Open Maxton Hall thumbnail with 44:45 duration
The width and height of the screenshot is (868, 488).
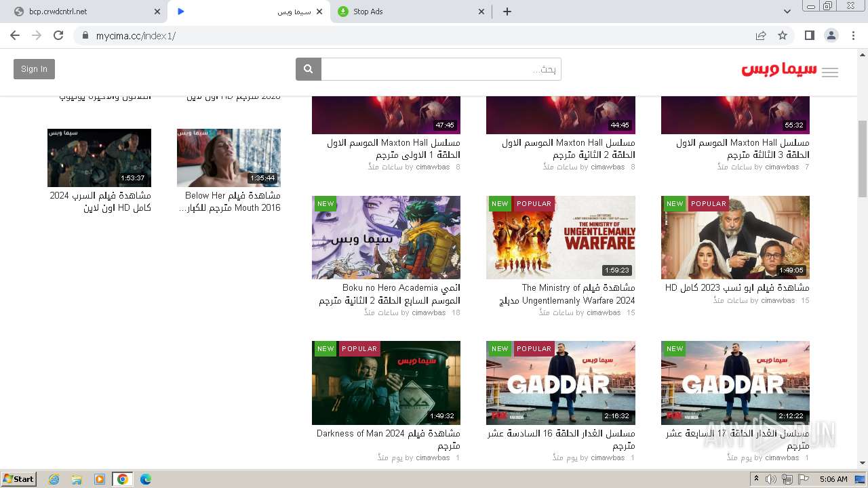coord(561,115)
